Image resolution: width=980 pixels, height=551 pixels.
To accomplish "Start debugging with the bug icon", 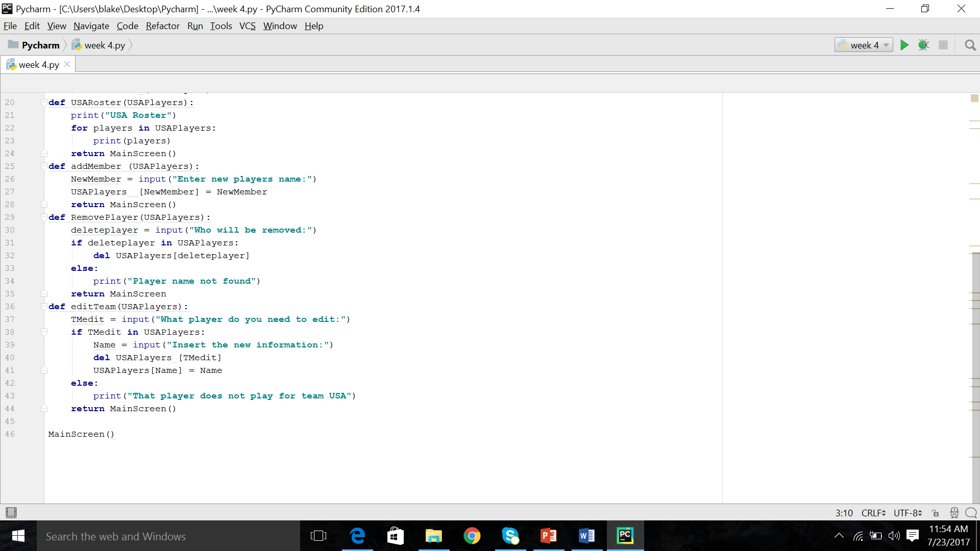I will coord(923,45).
